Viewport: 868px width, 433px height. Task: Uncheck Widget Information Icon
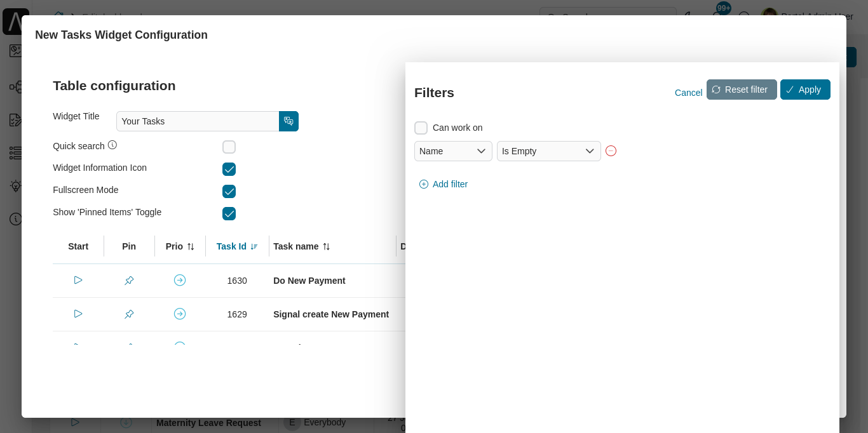pyautogui.click(x=229, y=170)
